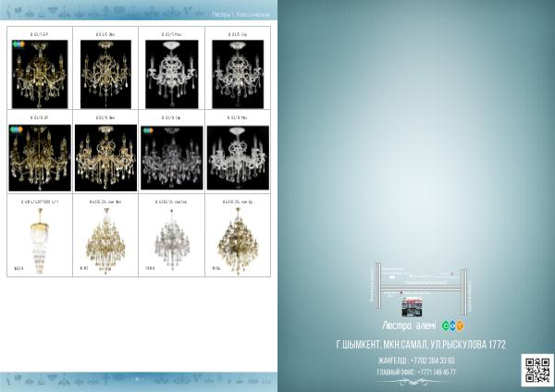Select the B 03/8 Жел chandelier in second row
The width and height of the screenshot is (555, 392).
click(x=105, y=157)
